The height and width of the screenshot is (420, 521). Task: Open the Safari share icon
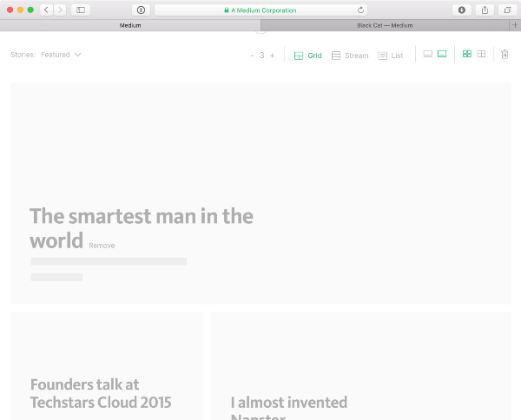pos(485,10)
